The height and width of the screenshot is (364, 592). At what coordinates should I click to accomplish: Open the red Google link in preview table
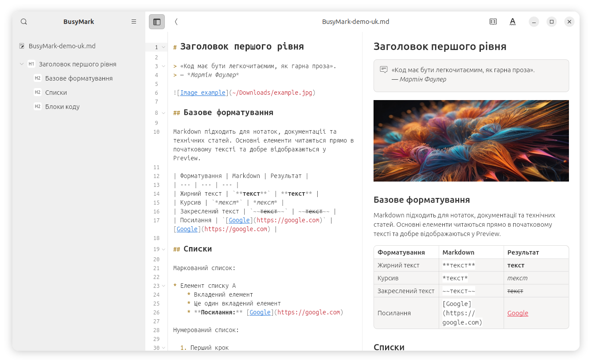pos(518,313)
